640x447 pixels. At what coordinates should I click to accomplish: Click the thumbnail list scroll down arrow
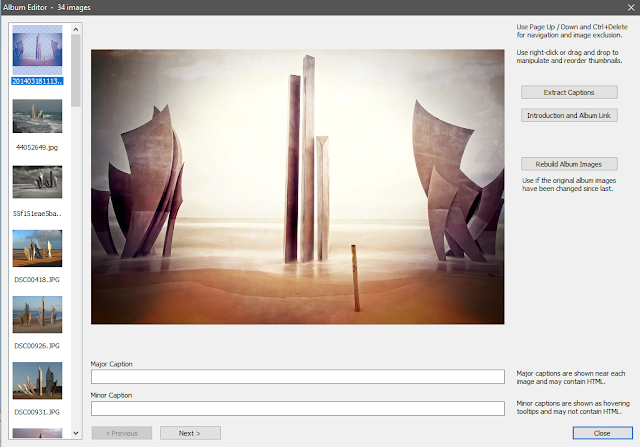[x=76, y=433]
